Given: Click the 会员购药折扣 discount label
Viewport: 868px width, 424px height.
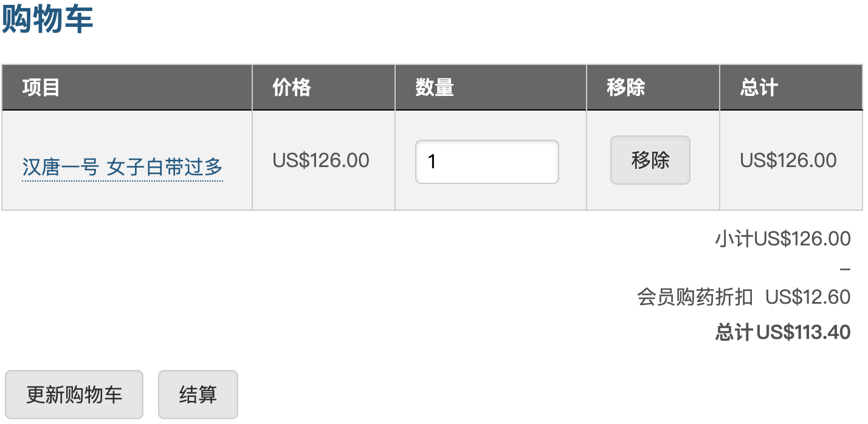Looking at the screenshot, I should 695,297.
